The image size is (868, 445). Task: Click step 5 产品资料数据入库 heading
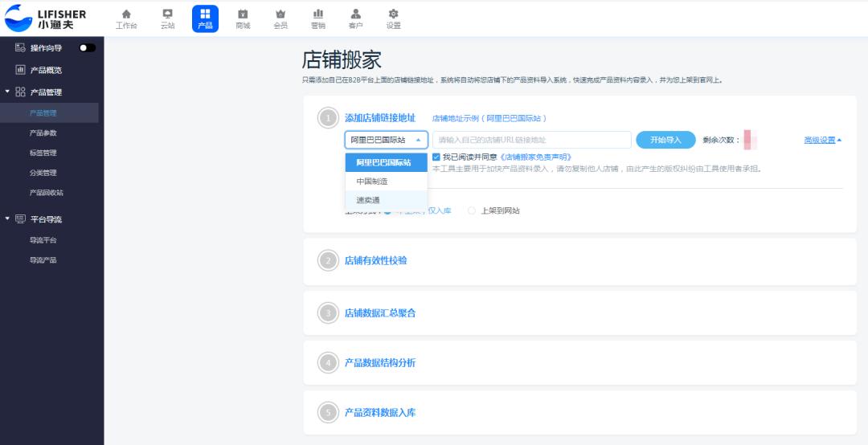pyautogui.click(x=380, y=413)
